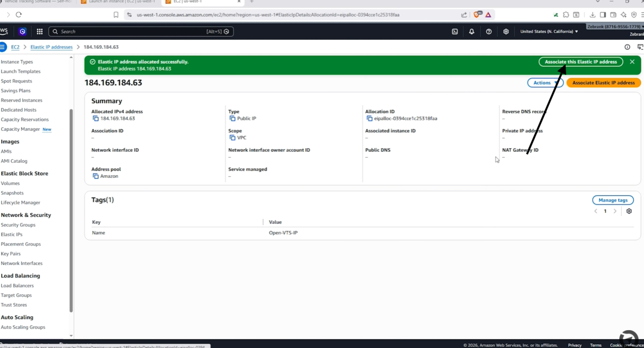Viewport: 644px width, 348px height.
Task: Open Key Pairs in the sidebar
Action: pyautogui.click(x=11, y=254)
